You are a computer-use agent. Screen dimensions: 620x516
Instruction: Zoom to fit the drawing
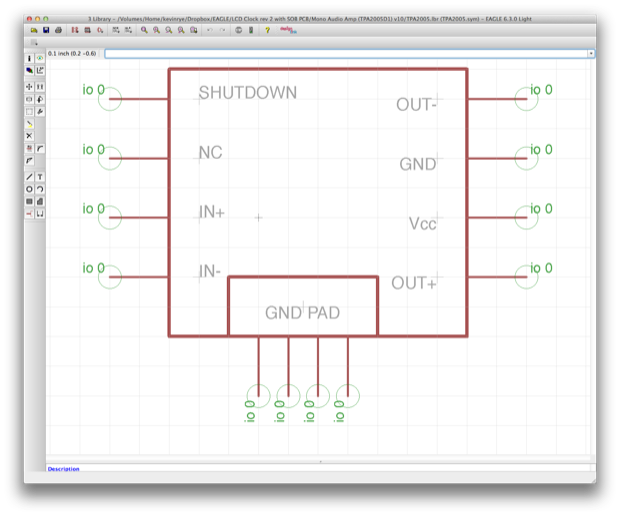coord(144,30)
